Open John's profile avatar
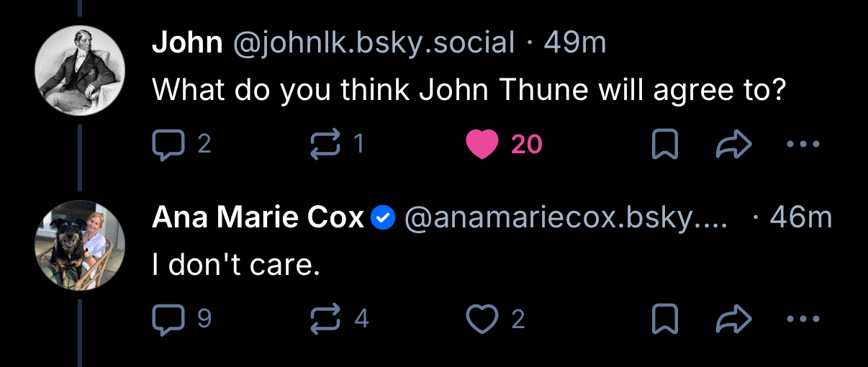Image resolution: width=868 pixels, height=367 pixels. 80,71
